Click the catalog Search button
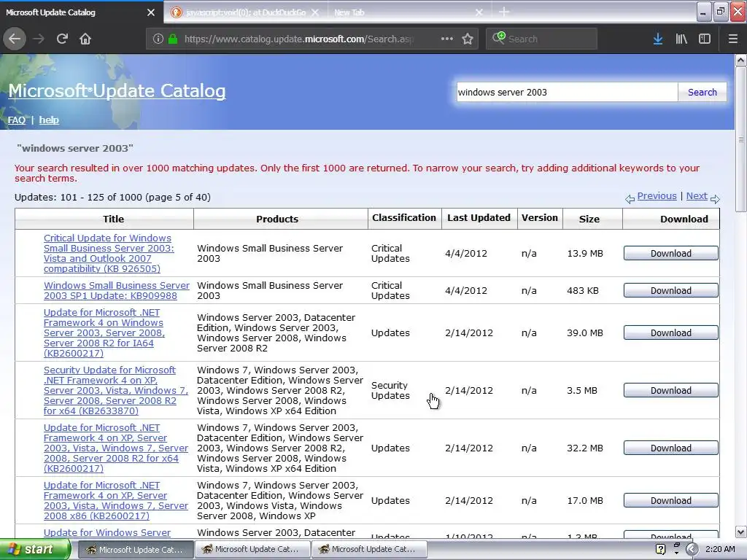 [x=703, y=93]
